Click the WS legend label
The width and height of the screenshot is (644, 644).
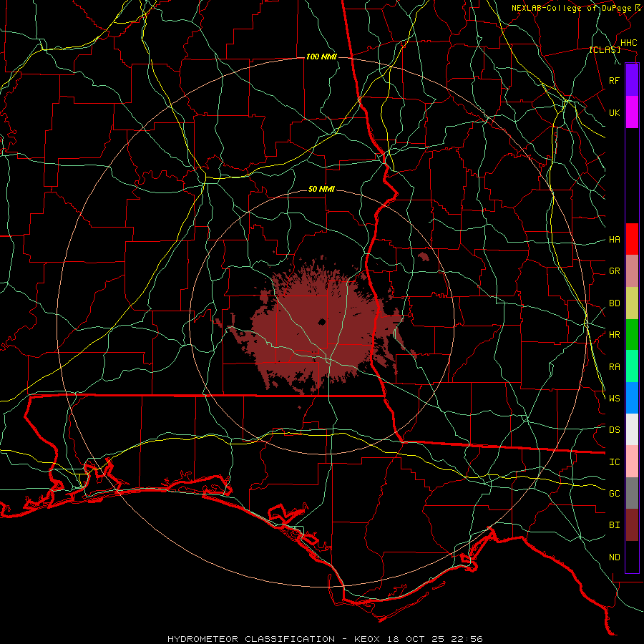pyautogui.click(x=614, y=398)
